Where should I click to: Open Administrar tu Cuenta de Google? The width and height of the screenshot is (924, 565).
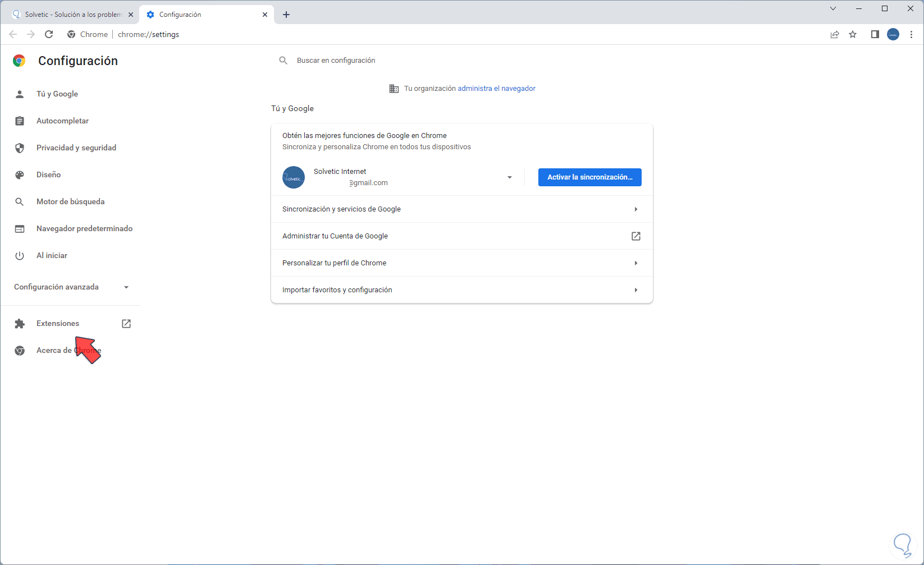(461, 236)
